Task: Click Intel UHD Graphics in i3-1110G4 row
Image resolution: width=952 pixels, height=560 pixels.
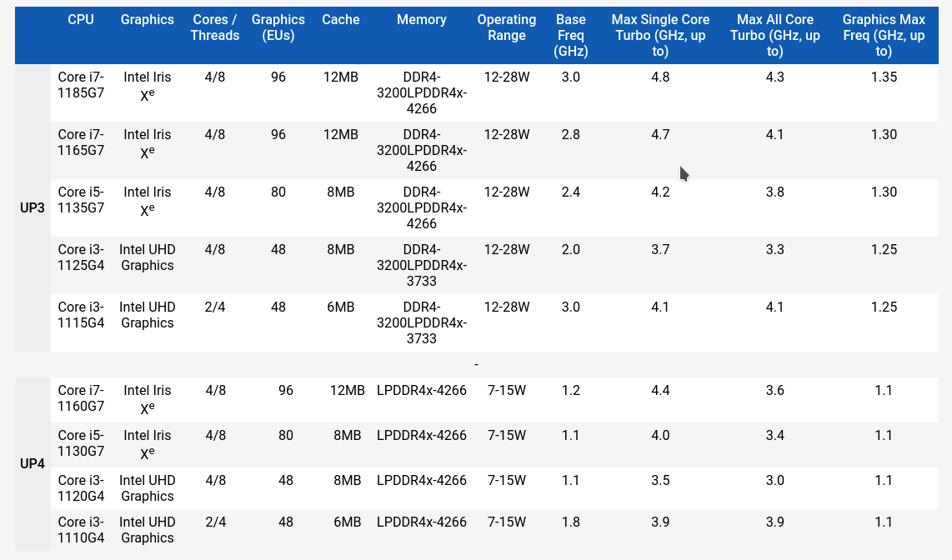Action: pyautogui.click(x=147, y=530)
